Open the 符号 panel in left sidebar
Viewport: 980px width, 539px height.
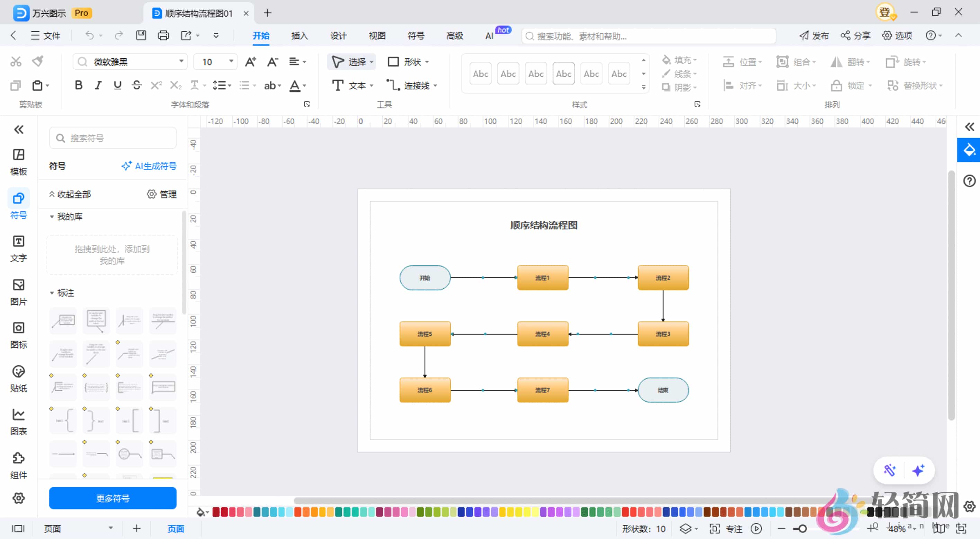[18, 204]
